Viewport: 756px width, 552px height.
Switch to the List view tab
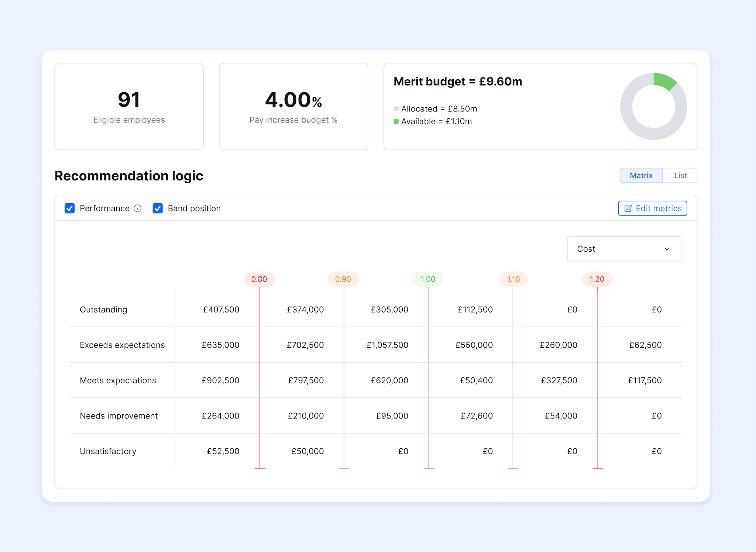pos(680,175)
